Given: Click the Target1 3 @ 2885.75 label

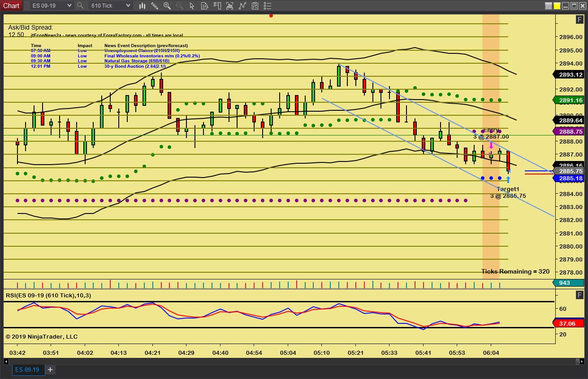Looking at the screenshot, I should 508,192.
